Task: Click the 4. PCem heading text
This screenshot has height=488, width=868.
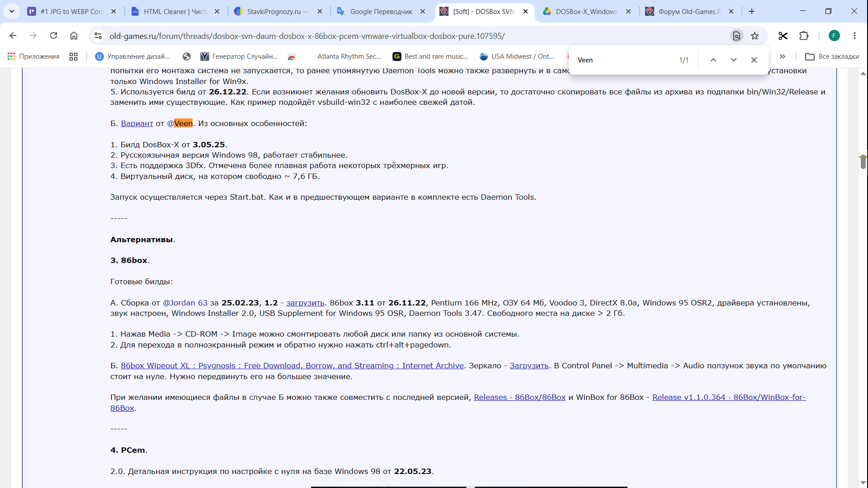Action: (127, 450)
